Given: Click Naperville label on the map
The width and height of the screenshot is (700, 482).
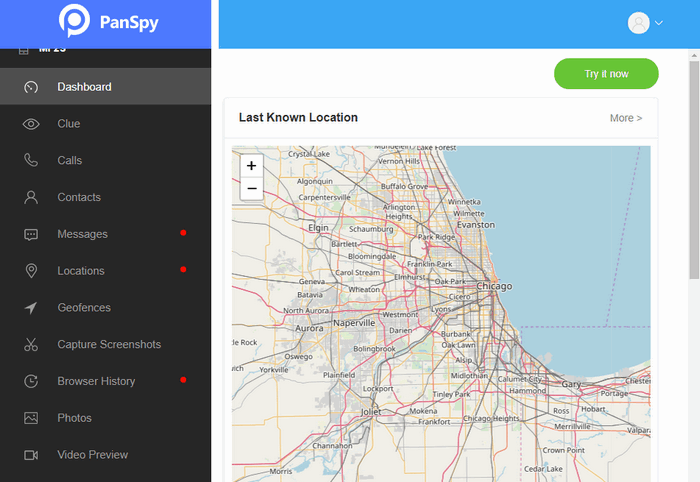Looking at the screenshot, I should click(354, 323).
